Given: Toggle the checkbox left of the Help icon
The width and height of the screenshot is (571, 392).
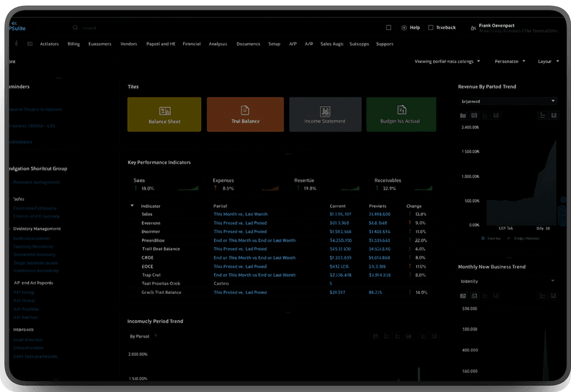Looking at the screenshot, I should click(x=389, y=28).
